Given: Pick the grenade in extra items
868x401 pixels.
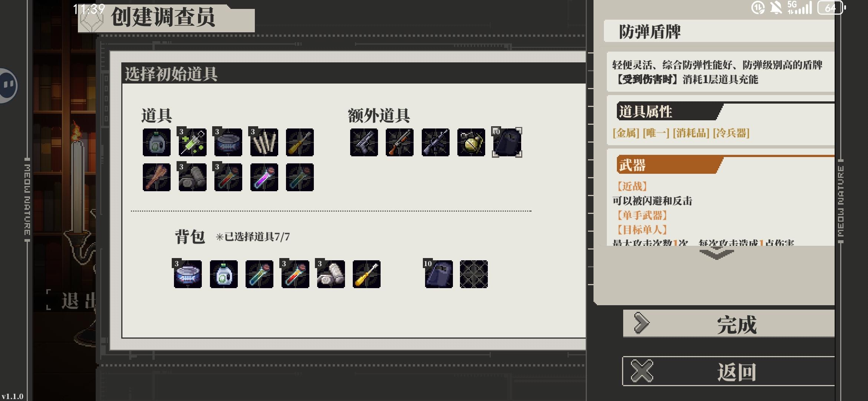Looking at the screenshot, I should 471,142.
